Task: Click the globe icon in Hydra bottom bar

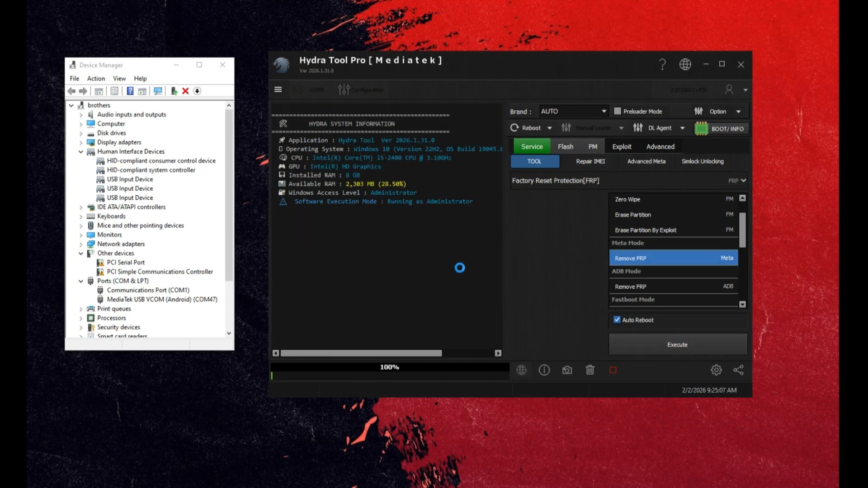Action: point(521,370)
